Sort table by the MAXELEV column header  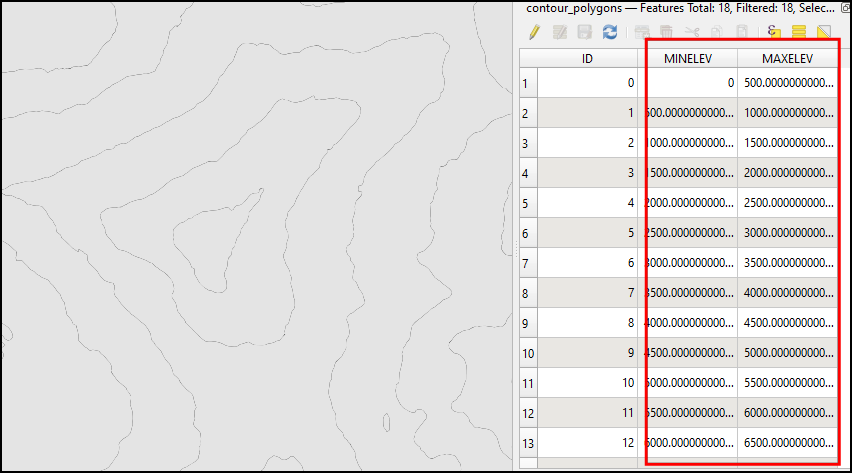tap(787, 58)
